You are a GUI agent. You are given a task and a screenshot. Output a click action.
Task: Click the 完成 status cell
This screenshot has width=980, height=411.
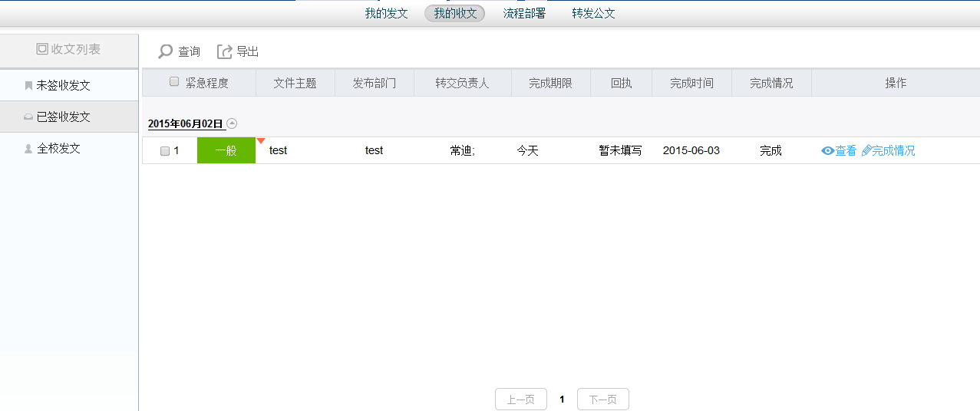pyautogui.click(x=770, y=151)
